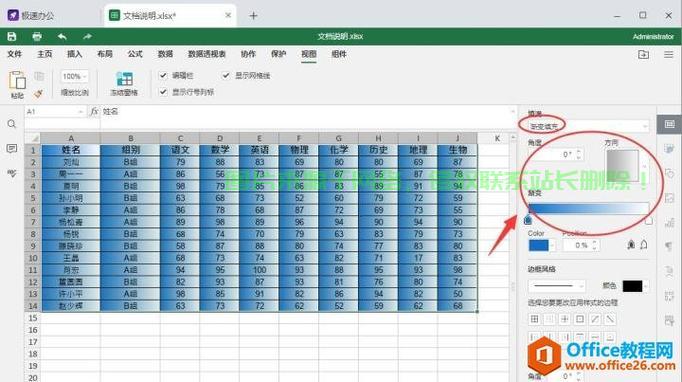Click the fx insert function icon

(x=94, y=112)
